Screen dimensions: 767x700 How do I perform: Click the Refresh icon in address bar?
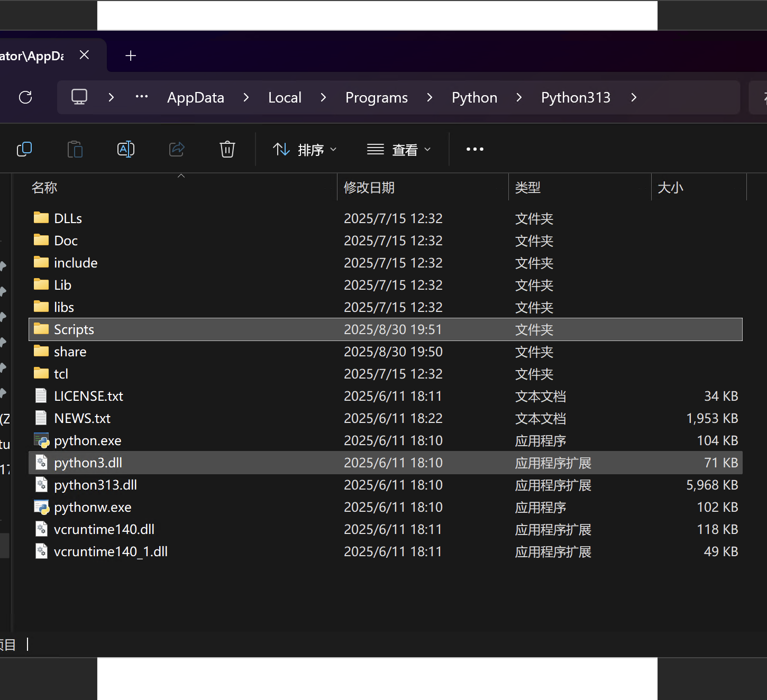25,97
